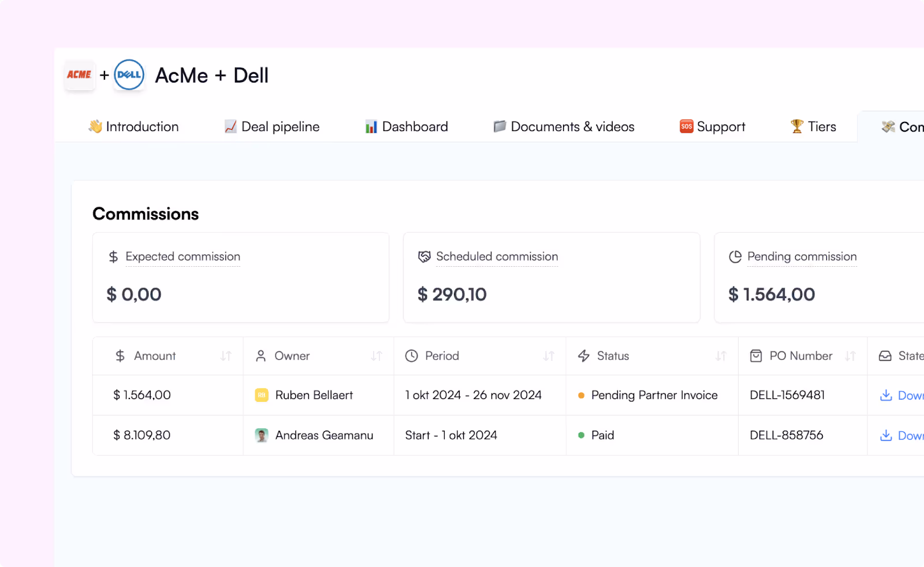Sort the table by Amount
Screen dimensions: 924x567
[226, 356]
